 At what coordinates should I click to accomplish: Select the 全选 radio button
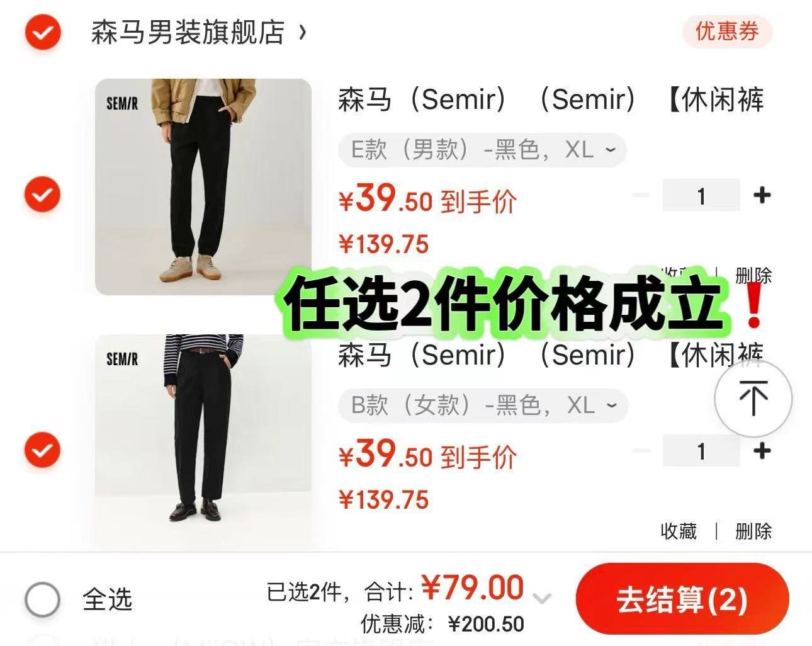point(43,599)
